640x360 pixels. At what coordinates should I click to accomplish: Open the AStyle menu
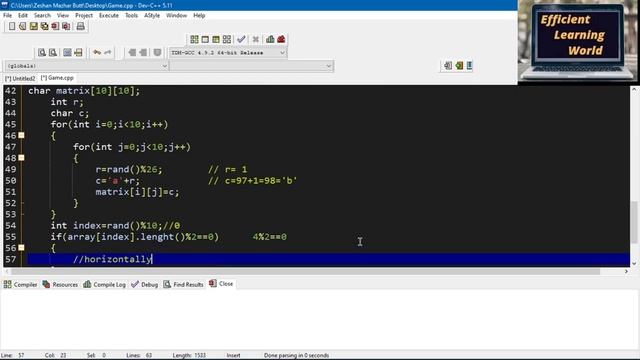[x=152, y=16]
